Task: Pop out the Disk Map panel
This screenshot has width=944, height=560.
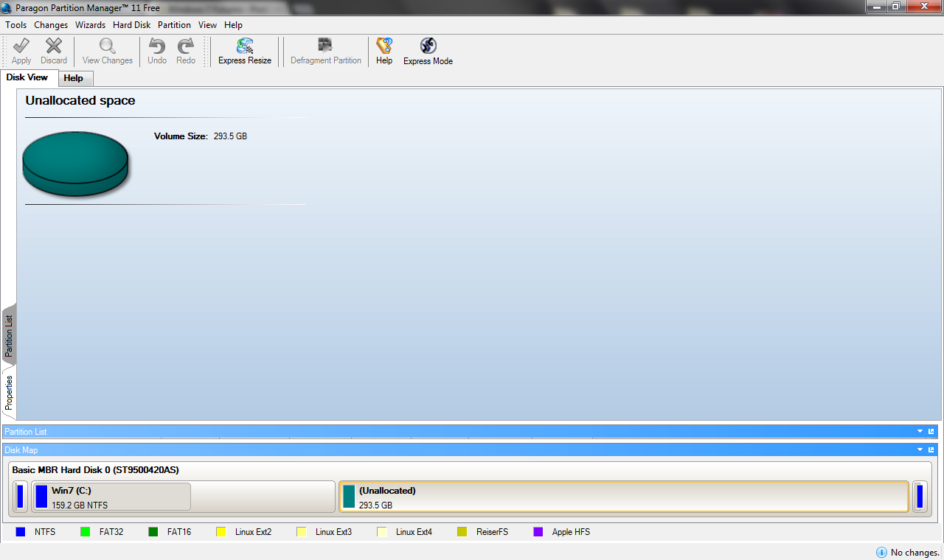Action: [x=931, y=449]
